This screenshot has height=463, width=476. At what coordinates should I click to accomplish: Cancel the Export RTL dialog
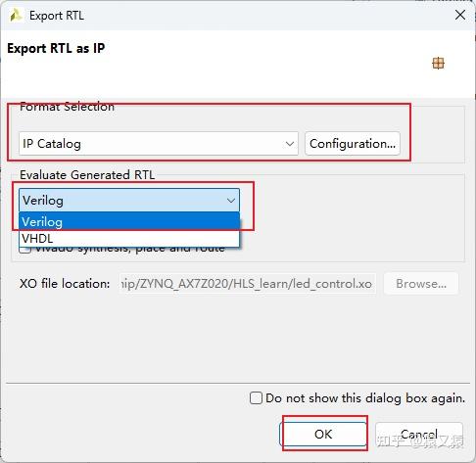tap(419, 434)
